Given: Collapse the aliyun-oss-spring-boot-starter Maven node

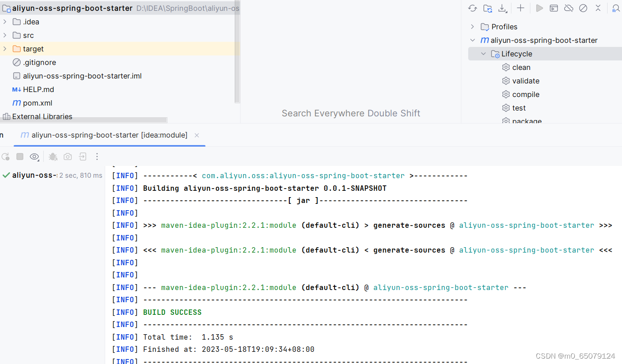Looking at the screenshot, I should (x=473, y=40).
